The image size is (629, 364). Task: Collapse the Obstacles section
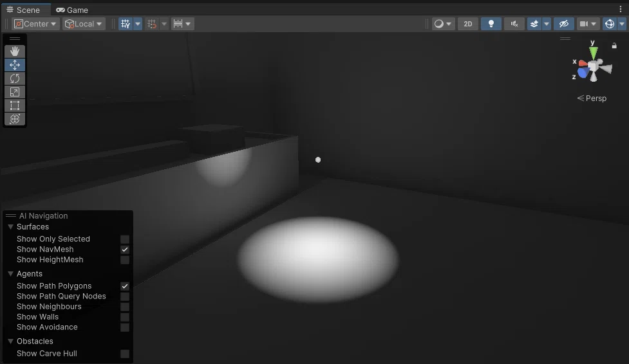tap(10, 341)
